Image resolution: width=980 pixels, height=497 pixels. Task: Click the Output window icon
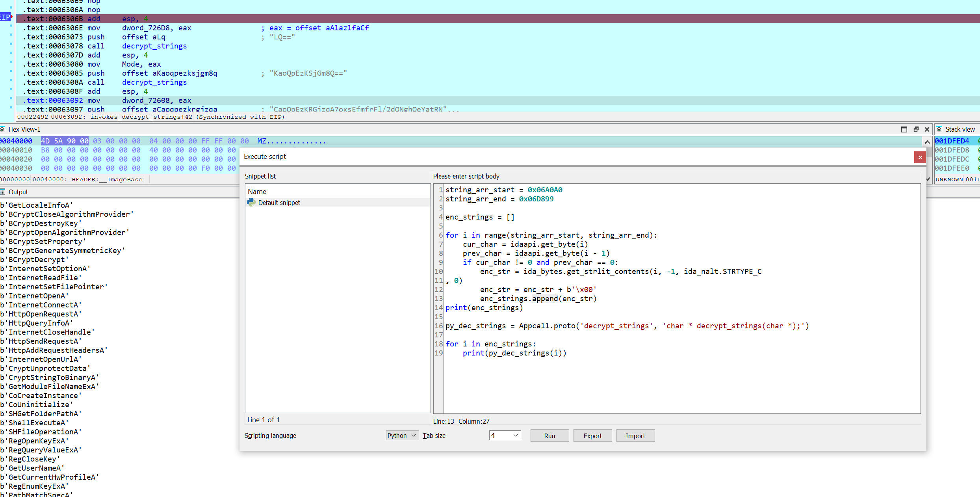[3, 192]
